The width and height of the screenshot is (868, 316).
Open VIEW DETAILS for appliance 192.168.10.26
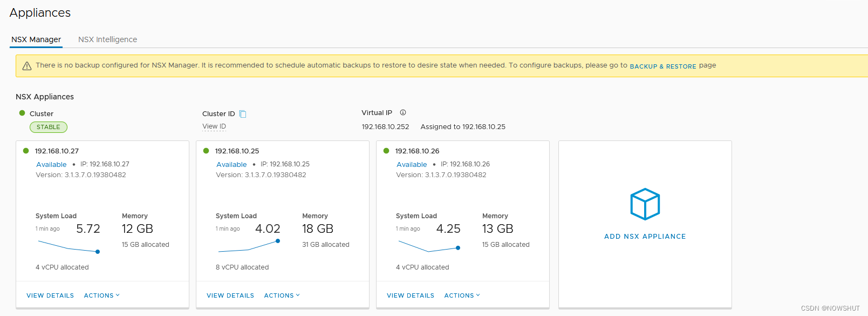[x=411, y=295]
